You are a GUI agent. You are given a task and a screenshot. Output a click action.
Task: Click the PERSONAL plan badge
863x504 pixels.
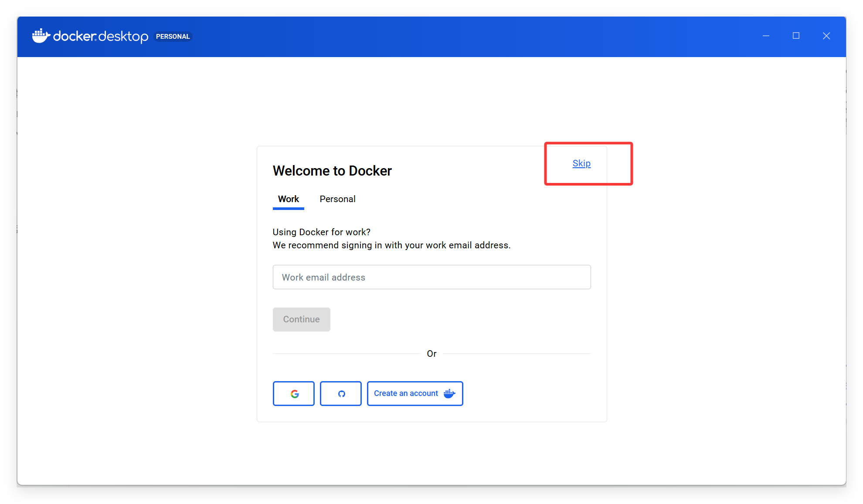tap(173, 37)
